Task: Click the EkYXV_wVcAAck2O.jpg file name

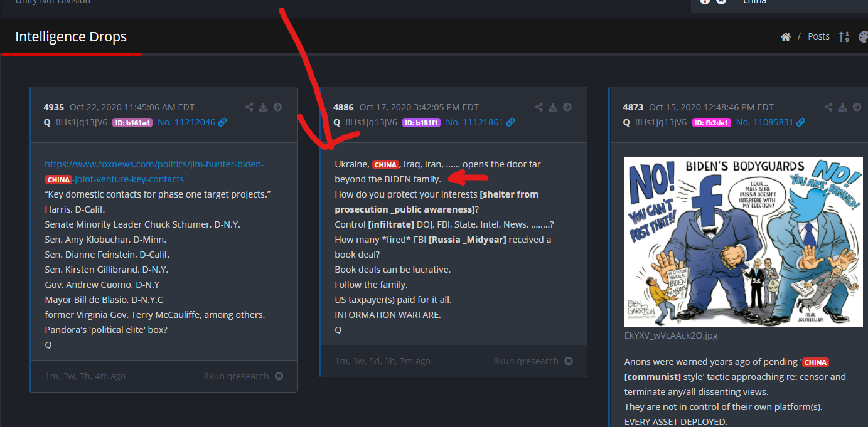Action: coord(671,335)
